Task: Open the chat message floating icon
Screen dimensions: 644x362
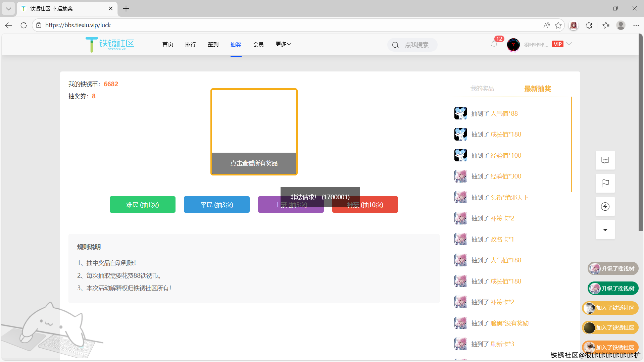Action: click(x=605, y=160)
